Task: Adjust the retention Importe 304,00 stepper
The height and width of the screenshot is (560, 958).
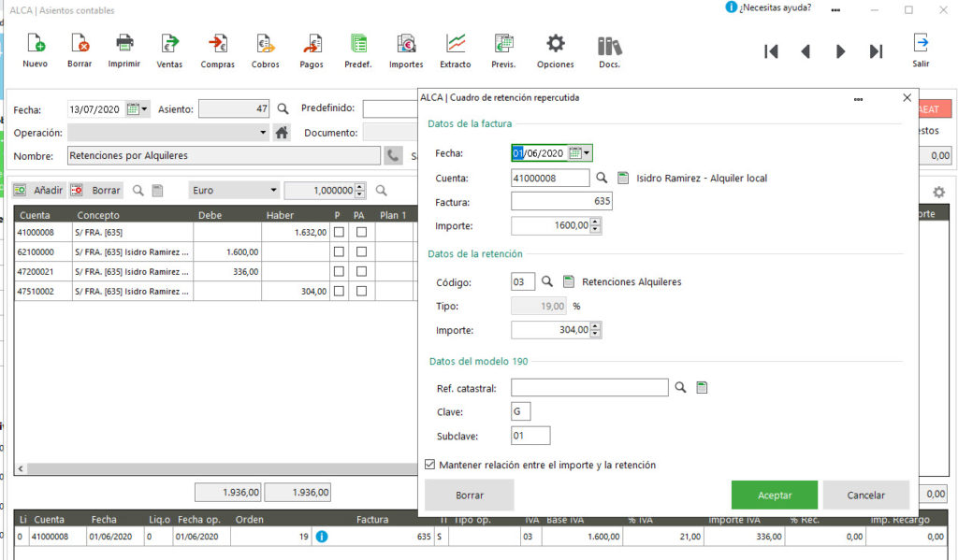Action: point(596,330)
